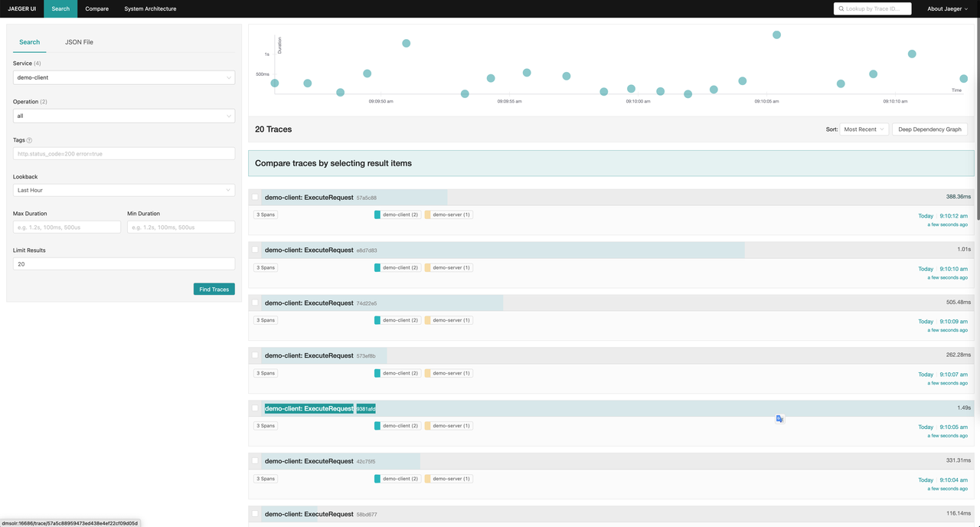
Task: Click the scatter dot above 1s near 09:09:50 am
Action: click(x=406, y=43)
